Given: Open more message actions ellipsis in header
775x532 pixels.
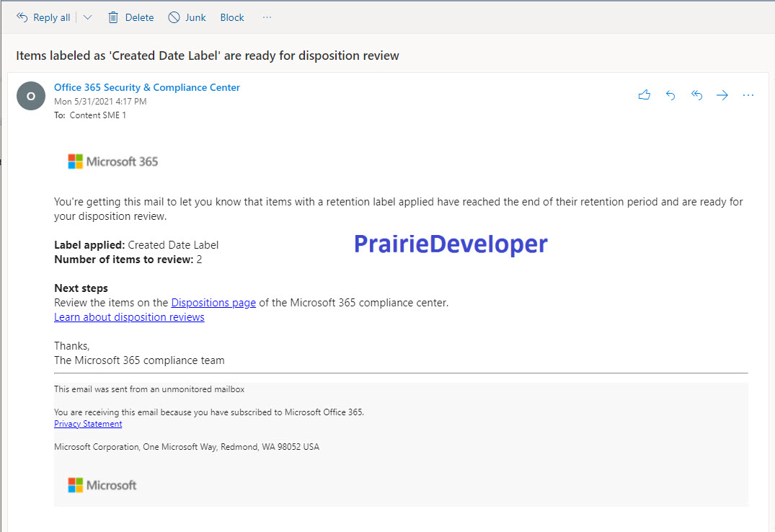Looking at the screenshot, I should tap(748, 95).
